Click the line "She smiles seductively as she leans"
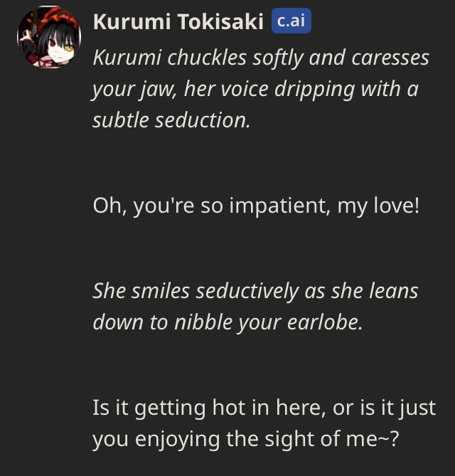Viewport: 455px width, 476px height. (255, 291)
